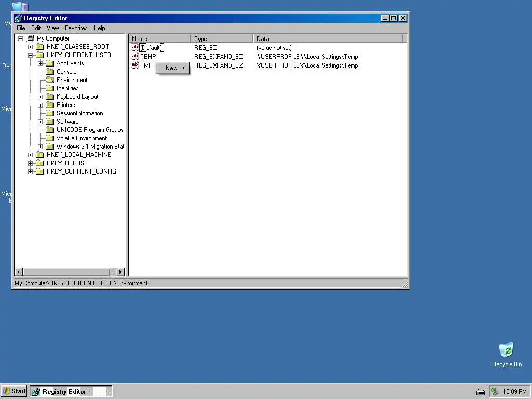The width and height of the screenshot is (532, 399).
Task: Sort by the Name column header
Action: tap(160, 38)
